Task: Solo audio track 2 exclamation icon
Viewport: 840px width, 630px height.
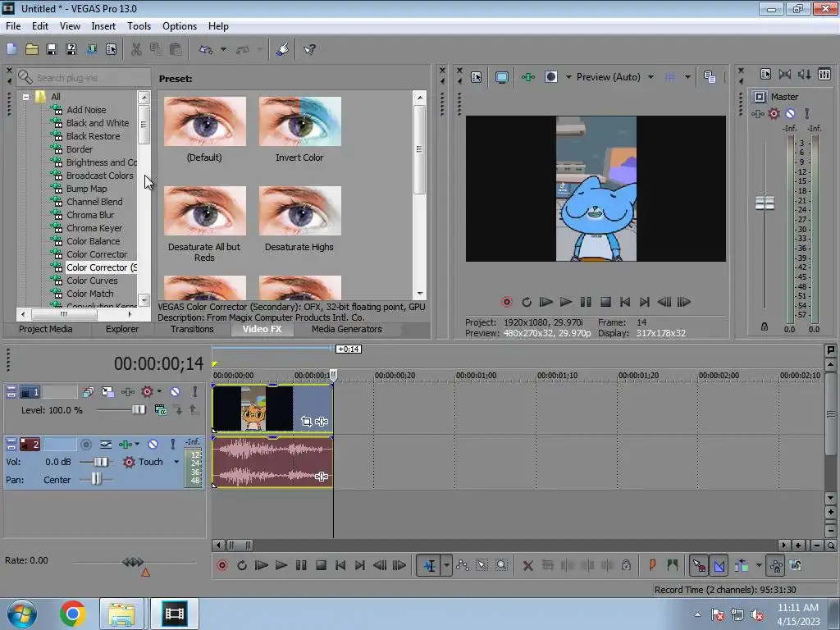Action: point(172,444)
